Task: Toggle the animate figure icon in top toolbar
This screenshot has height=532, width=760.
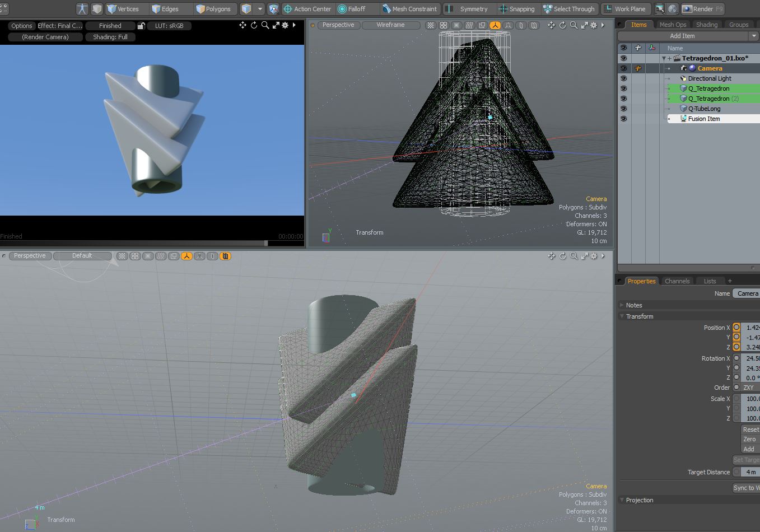Action: (x=82, y=9)
